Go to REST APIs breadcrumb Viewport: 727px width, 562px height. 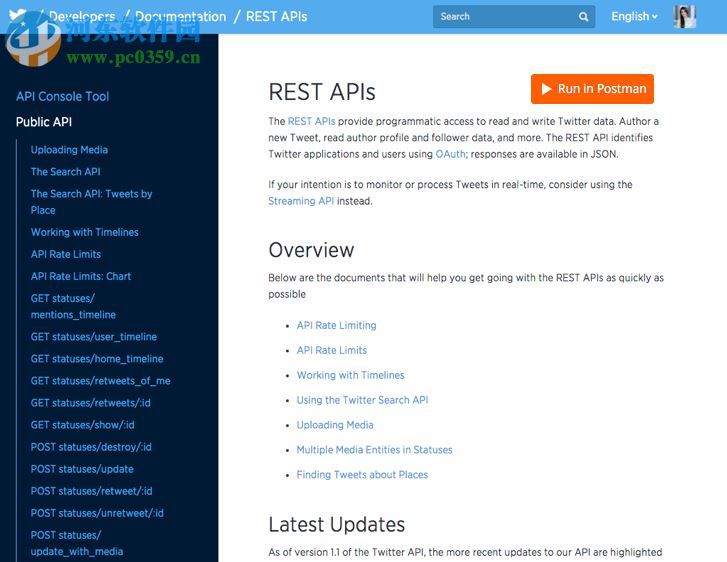tap(276, 17)
